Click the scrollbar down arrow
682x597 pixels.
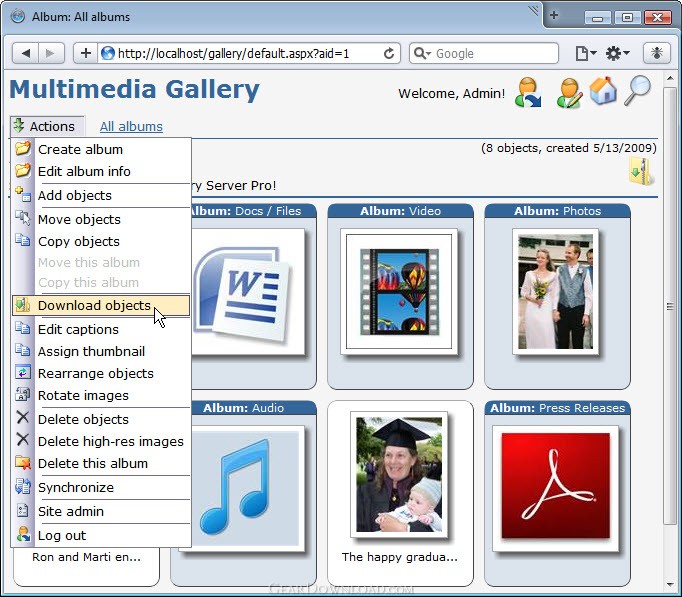pyautogui.click(x=670, y=584)
